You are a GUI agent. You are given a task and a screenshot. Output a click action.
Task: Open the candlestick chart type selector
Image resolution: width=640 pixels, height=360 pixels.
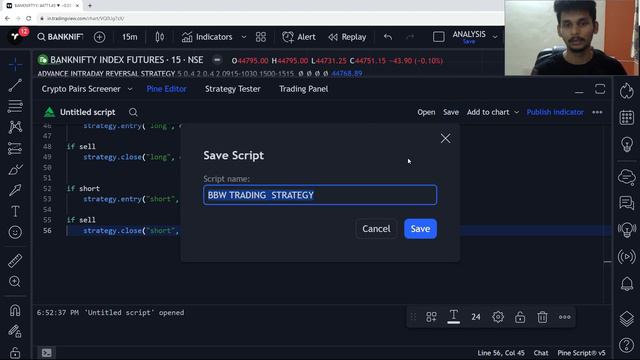click(160, 37)
